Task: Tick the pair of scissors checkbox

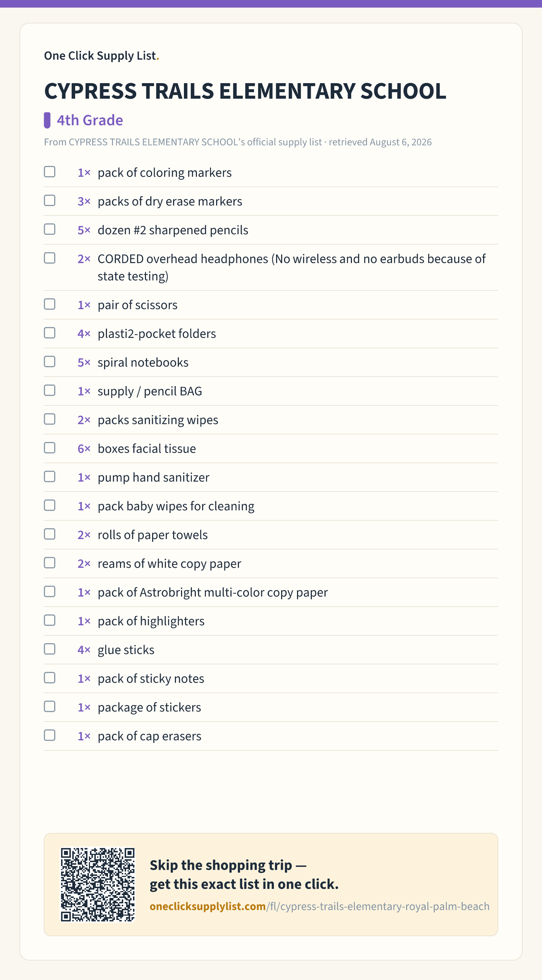Action: [x=50, y=304]
